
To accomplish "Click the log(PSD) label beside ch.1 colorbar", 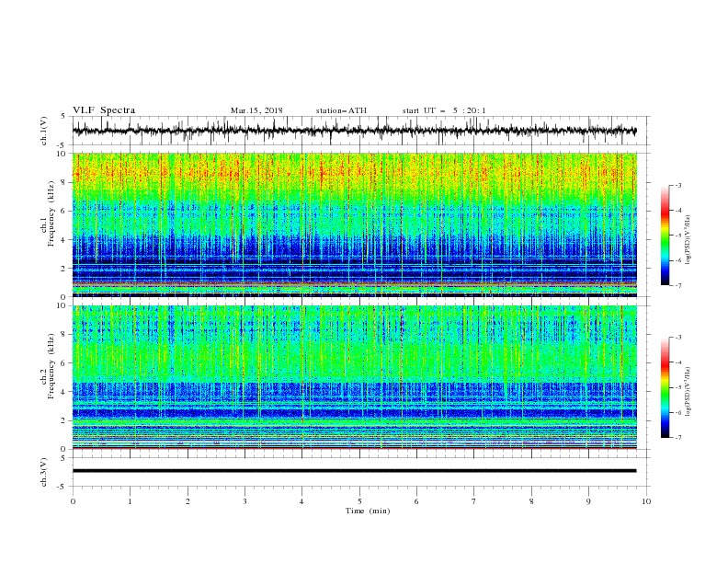I will coord(688,240).
